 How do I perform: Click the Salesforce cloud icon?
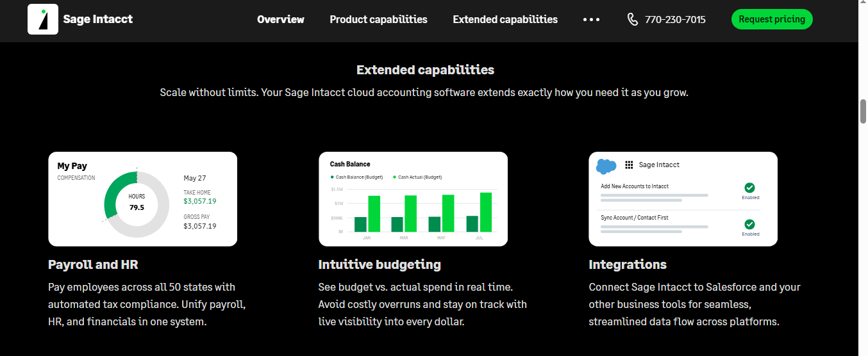606,166
